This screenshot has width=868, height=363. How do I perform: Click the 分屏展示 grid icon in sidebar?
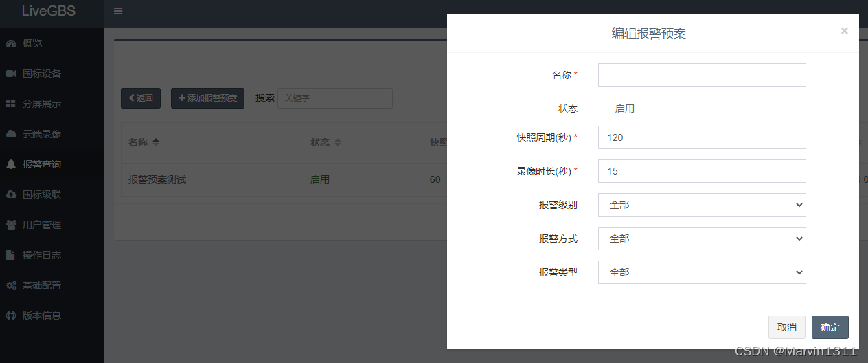[x=11, y=104]
